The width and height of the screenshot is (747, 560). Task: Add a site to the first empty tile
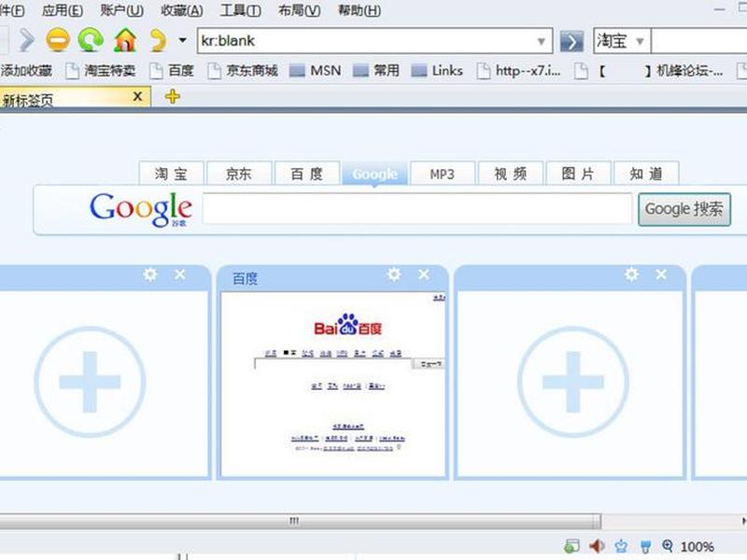pos(90,382)
